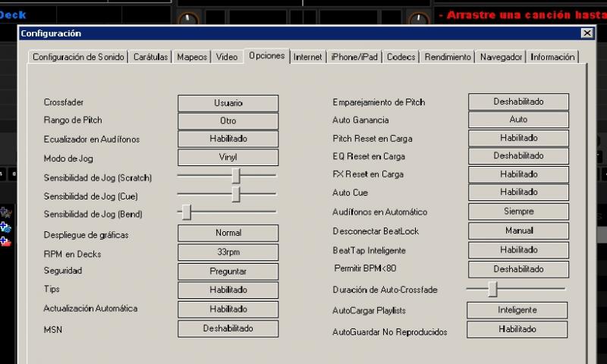Toggle BeatTap Inteligente setting
This screenshot has height=364, width=607.
click(518, 250)
